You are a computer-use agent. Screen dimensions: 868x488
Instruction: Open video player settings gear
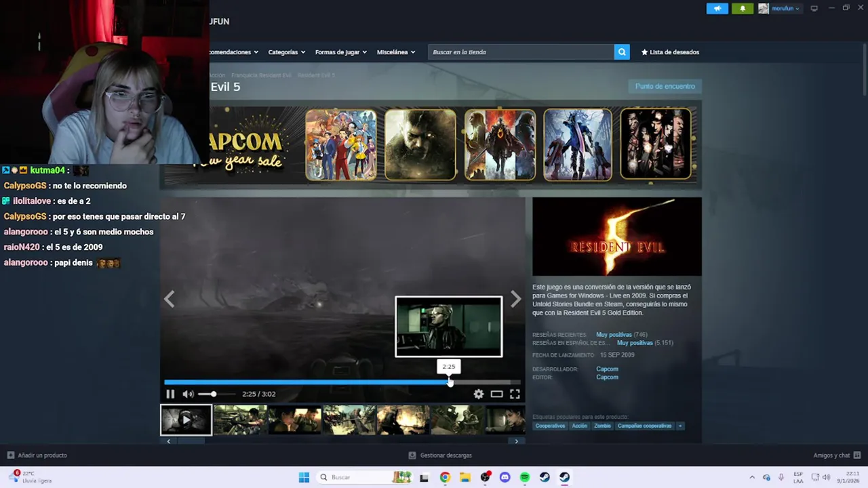pyautogui.click(x=479, y=394)
